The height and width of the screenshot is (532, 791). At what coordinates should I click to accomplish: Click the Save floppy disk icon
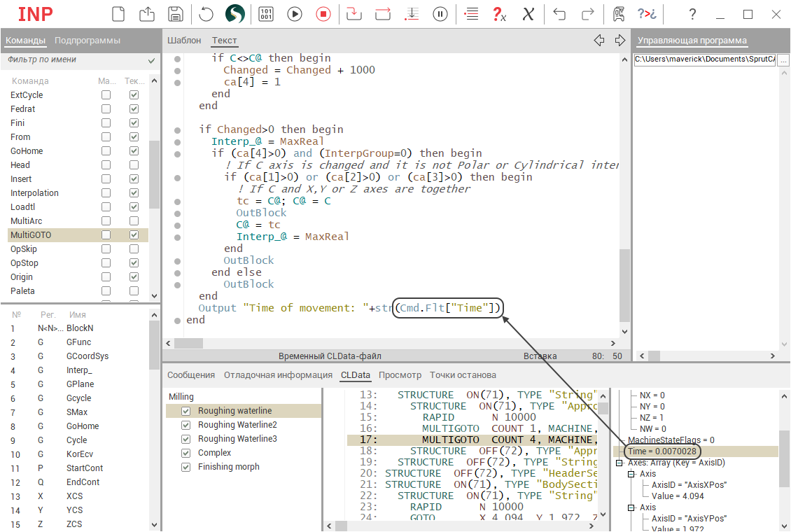[176, 14]
